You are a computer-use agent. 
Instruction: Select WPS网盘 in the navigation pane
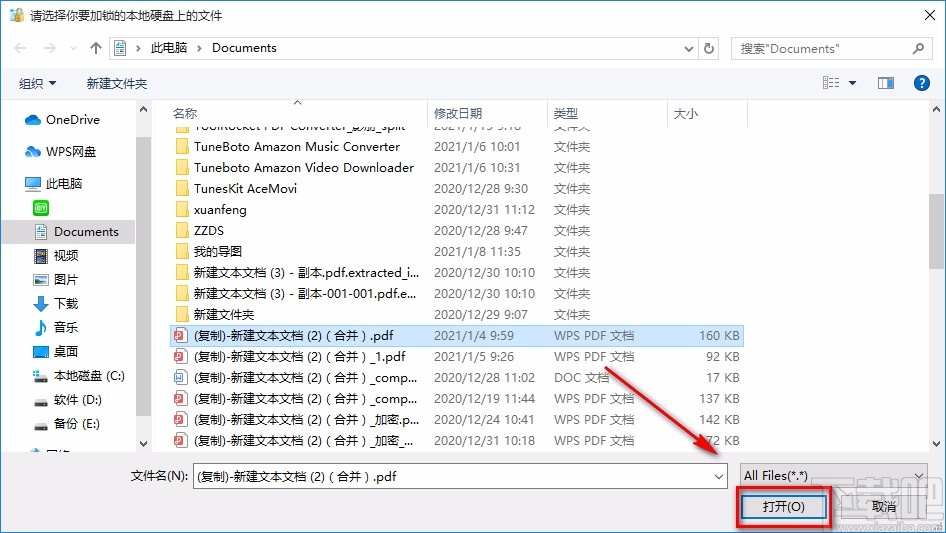60,152
